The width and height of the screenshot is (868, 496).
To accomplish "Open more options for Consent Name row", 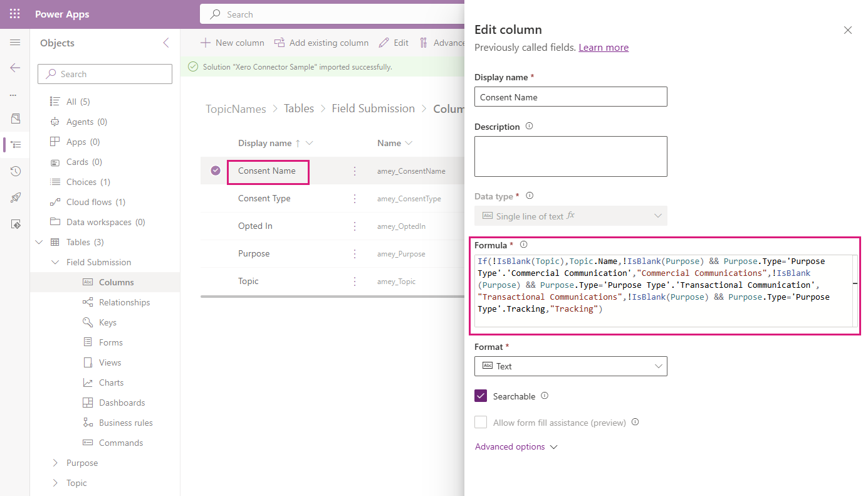I will (355, 171).
